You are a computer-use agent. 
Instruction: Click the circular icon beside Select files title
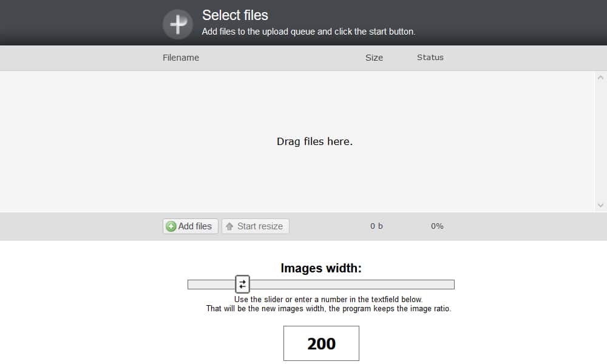(x=177, y=24)
